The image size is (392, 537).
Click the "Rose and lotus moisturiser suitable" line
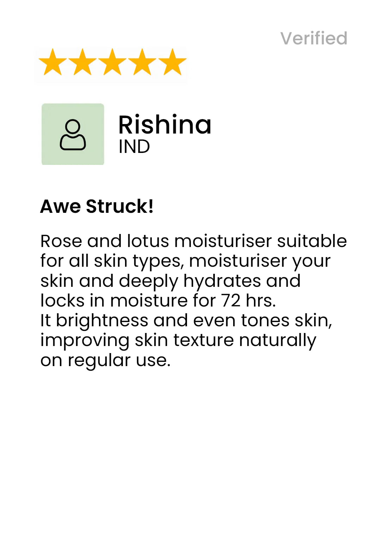pyautogui.click(x=194, y=241)
